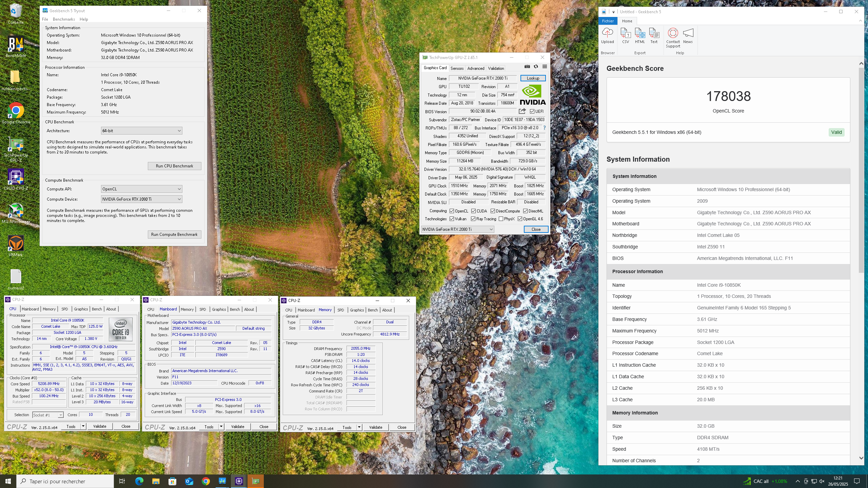
Task: Click Validate in CPU-Z Mainboard window
Action: point(237,427)
